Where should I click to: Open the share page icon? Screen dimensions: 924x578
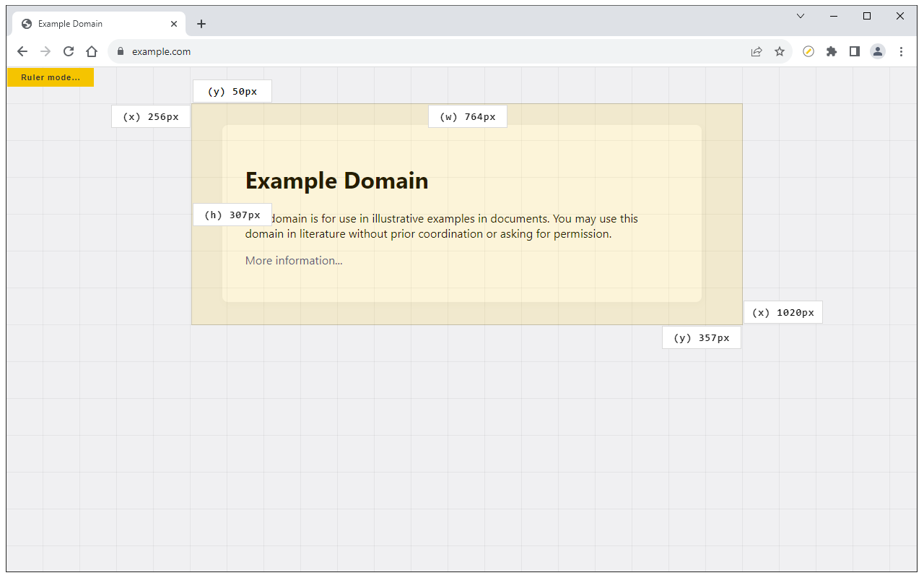(x=757, y=51)
